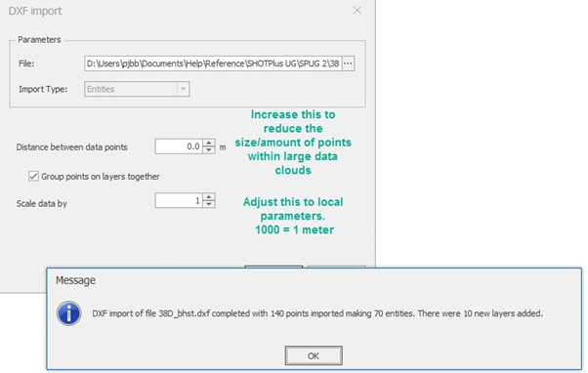Click the 'DXF import' window title
Screen dimensions: 588x373
(x=35, y=11)
